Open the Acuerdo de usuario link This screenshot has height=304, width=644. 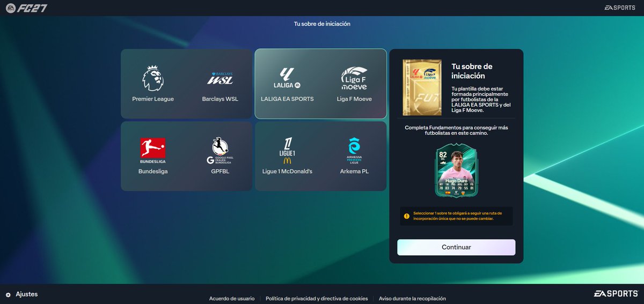pyautogui.click(x=232, y=299)
